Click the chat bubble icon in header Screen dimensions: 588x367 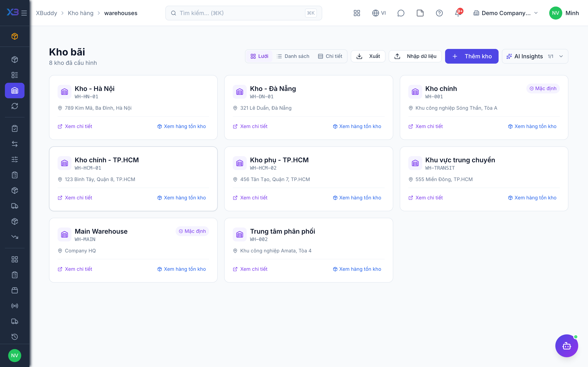401,13
